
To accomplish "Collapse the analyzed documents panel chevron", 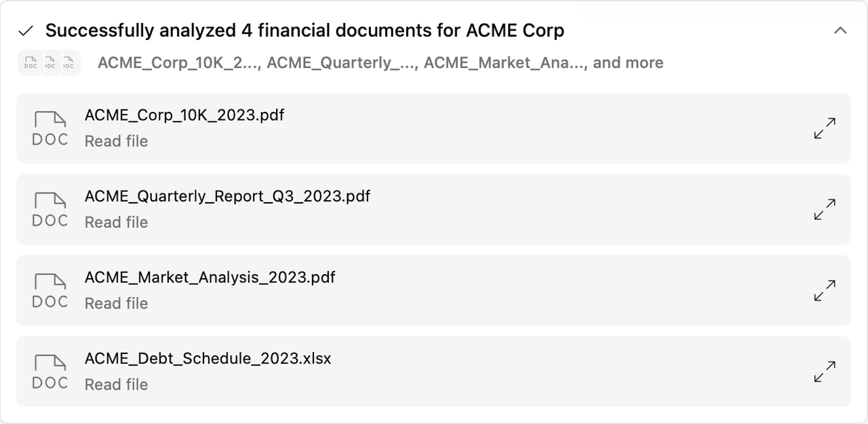I will click(x=840, y=31).
